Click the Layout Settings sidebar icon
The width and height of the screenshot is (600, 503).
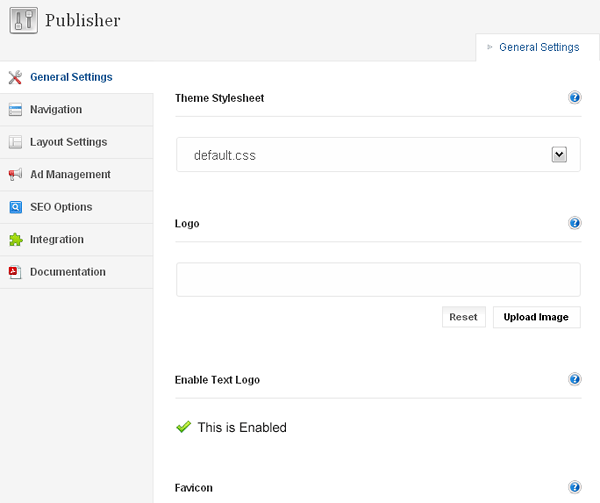click(x=15, y=142)
